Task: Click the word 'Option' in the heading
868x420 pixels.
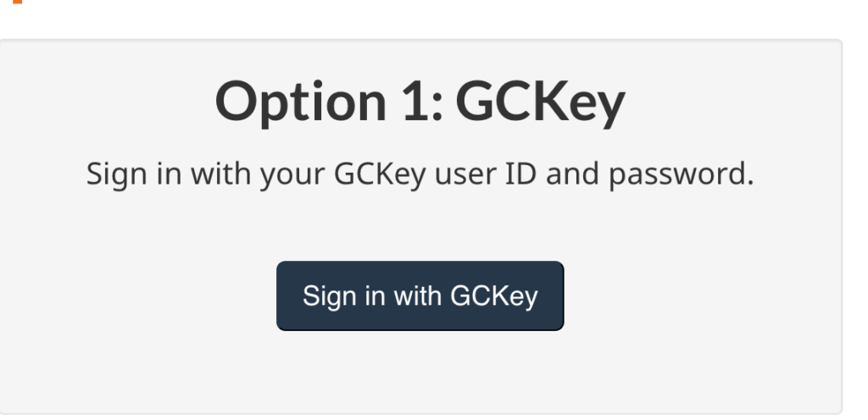Action: (x=301, y=102)
